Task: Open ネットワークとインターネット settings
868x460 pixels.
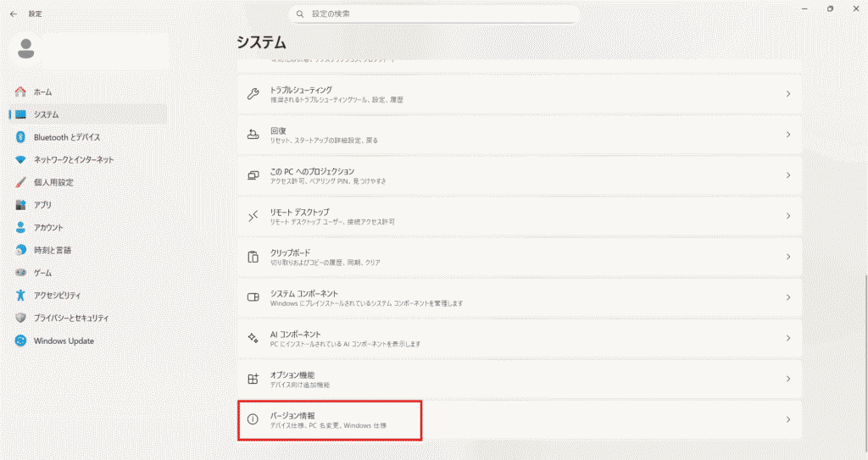Action: click(x=88, y=160)
